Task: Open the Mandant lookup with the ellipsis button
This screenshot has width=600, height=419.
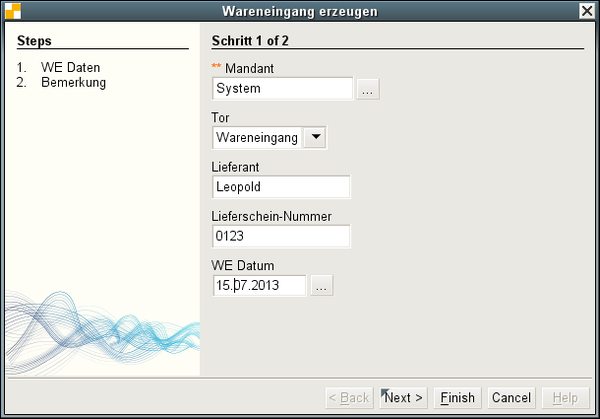Action: coord(368,89)
